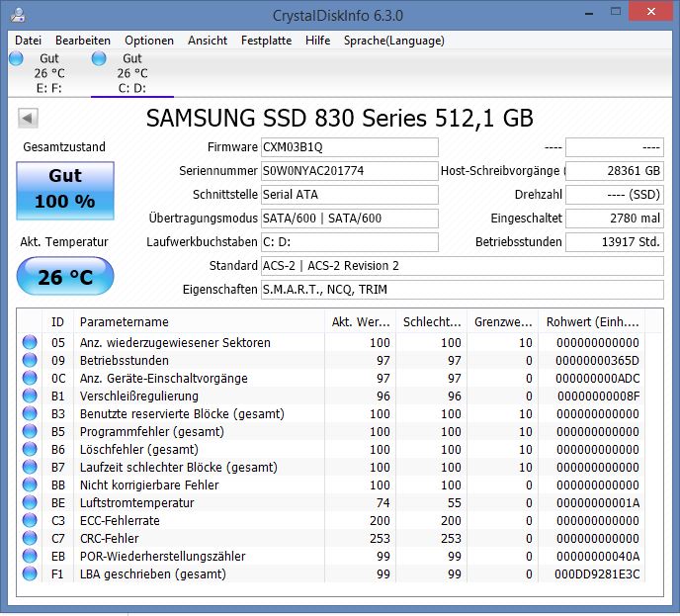Screen dimensions: 680x616
Task: Click into the Seriennummer field
Action: point(349,171)
